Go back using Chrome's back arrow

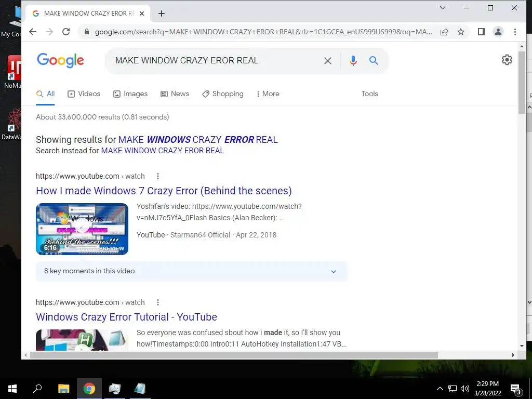tap(33, 32)
